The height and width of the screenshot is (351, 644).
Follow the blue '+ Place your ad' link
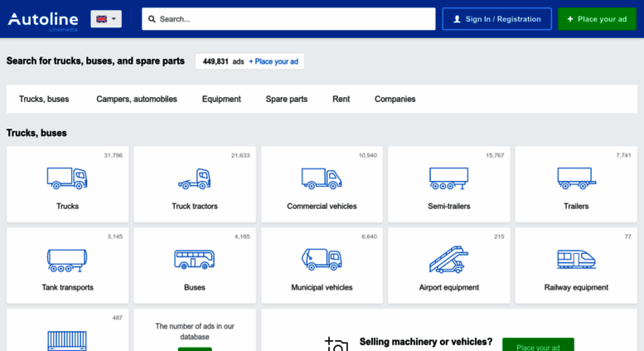[274, 61]
